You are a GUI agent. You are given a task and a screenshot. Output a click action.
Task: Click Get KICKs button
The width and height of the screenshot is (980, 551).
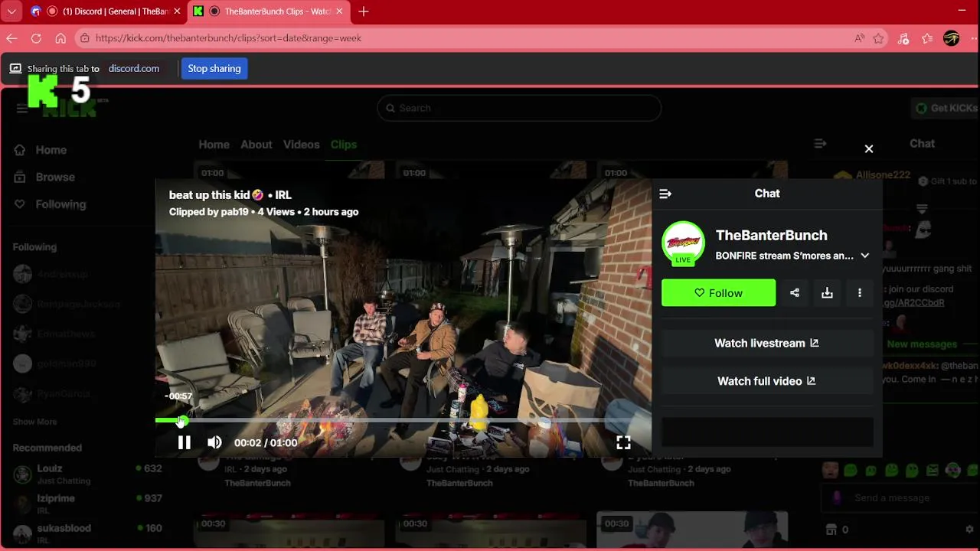[946, 108]
